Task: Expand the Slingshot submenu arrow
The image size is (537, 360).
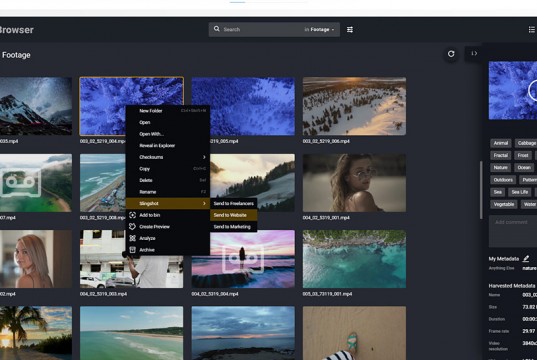Action: (x=204, y=203)
